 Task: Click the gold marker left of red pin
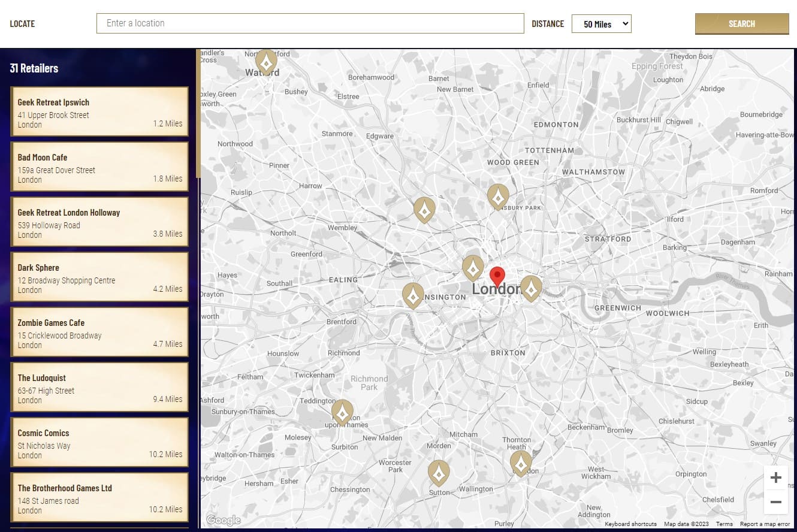pos(473,268)
